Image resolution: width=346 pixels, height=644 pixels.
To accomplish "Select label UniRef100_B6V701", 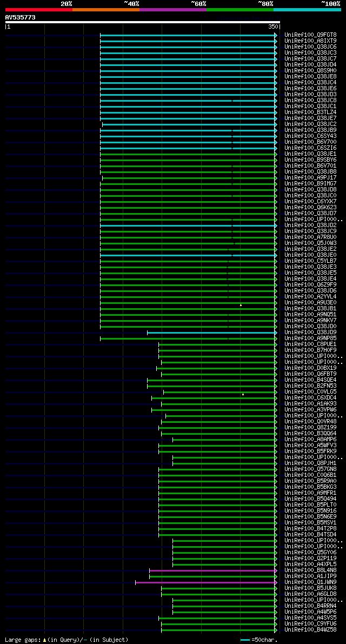I will 310,166.
